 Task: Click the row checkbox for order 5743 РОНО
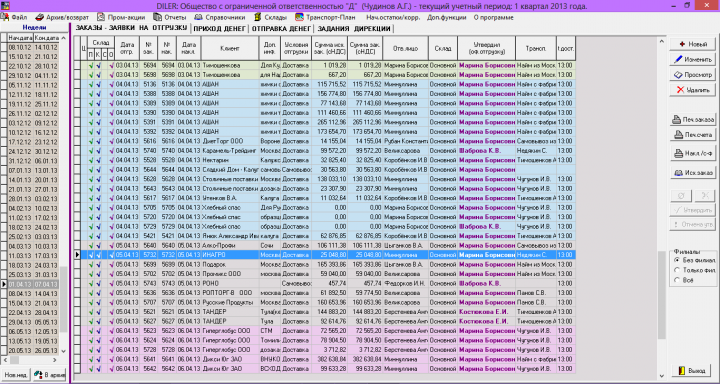[x=77, y=283]
